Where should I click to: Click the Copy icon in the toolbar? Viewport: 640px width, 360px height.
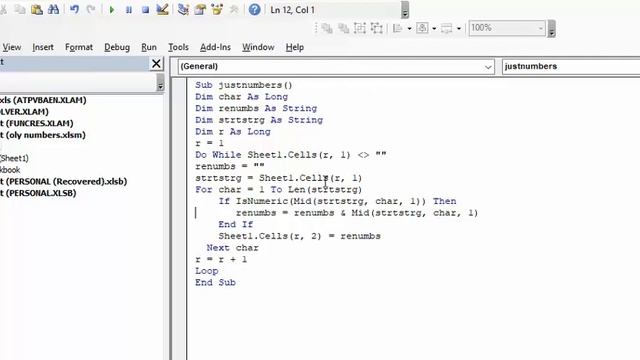(20, 9)
